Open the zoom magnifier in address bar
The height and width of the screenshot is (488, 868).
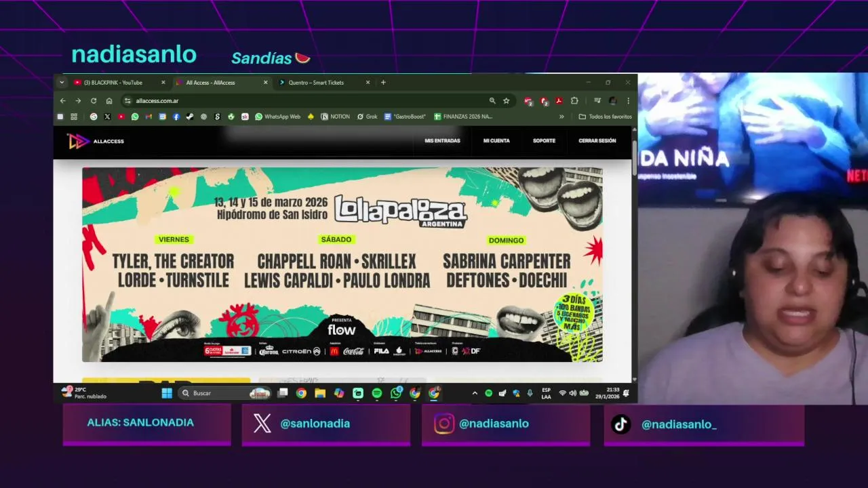[x=492, y=101]
